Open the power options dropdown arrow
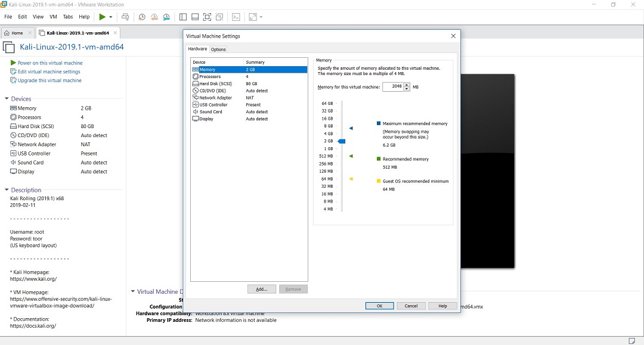Image resolution: width=644 pixels, height=345 pixels. pyautogui.click(x=110, y=17)
